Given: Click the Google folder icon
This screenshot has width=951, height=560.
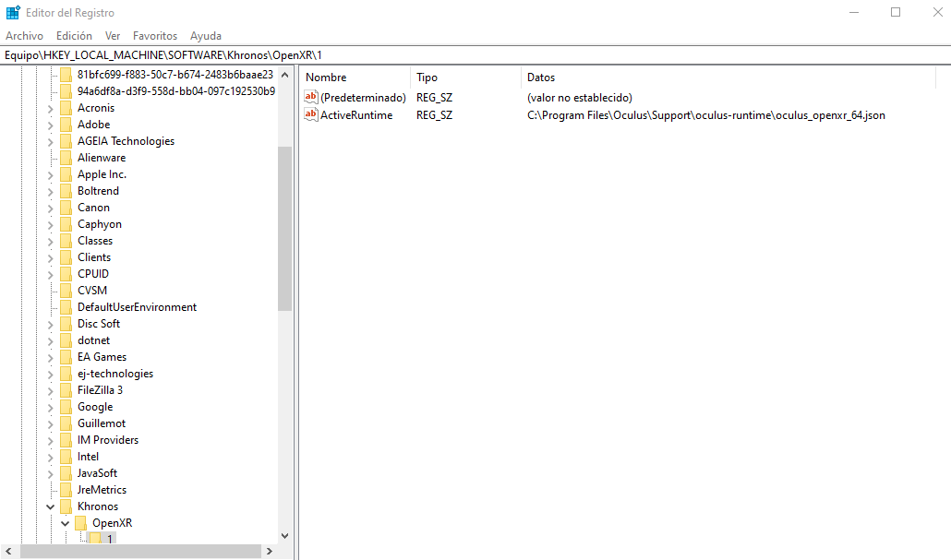Looking at the screenshot, I should click(x=66, y=407).
